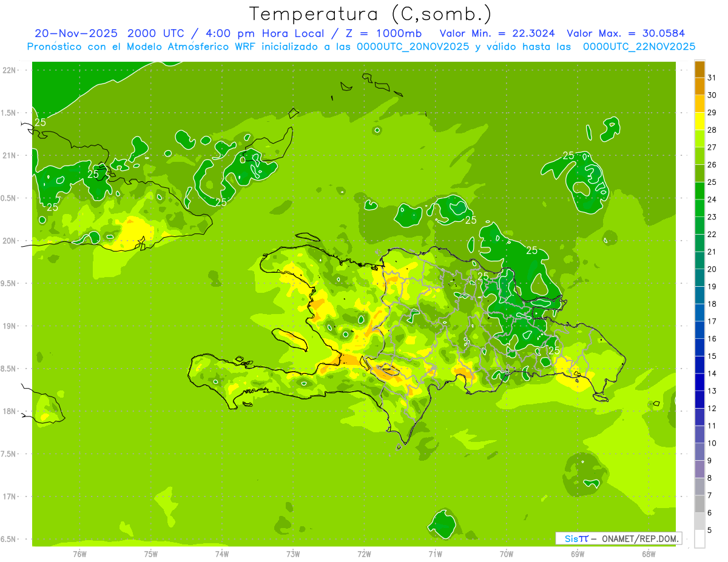Click the orange swatch between 30 and 31
Screen dimensions: 728x562
699,87
